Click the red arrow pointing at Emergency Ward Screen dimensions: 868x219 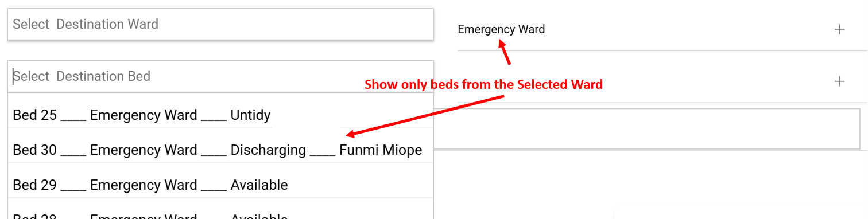(503, 52)
